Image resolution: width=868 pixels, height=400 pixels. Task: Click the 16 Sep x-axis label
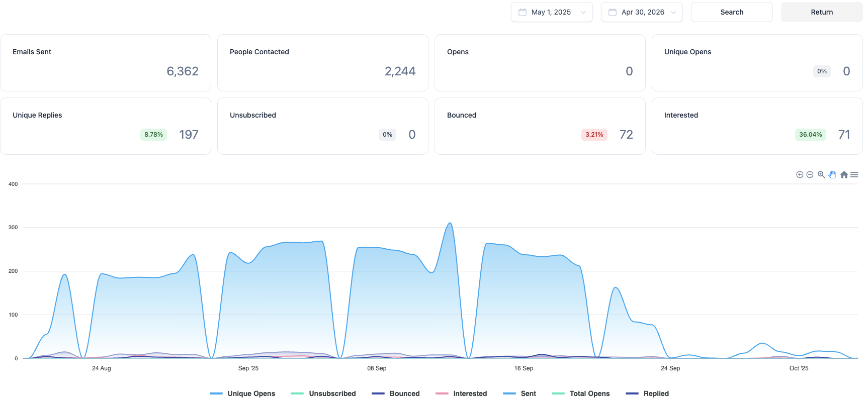pyautogui.click(x=524, y=368)
